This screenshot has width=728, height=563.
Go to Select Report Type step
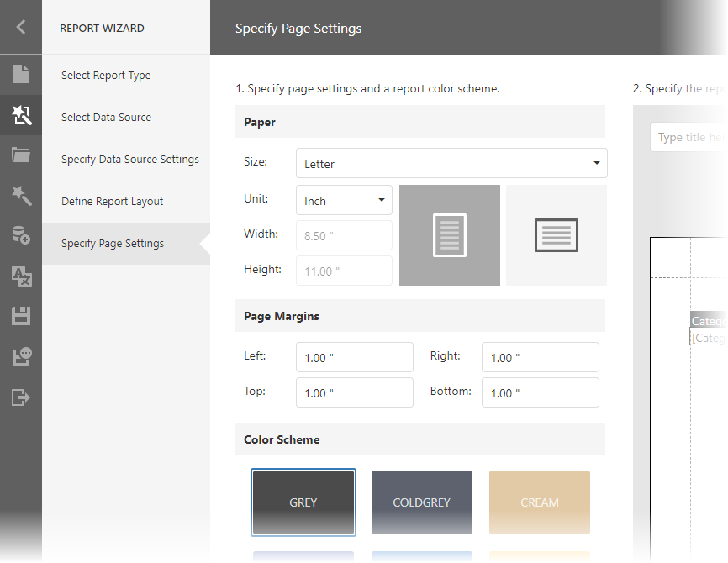point(106,76)
